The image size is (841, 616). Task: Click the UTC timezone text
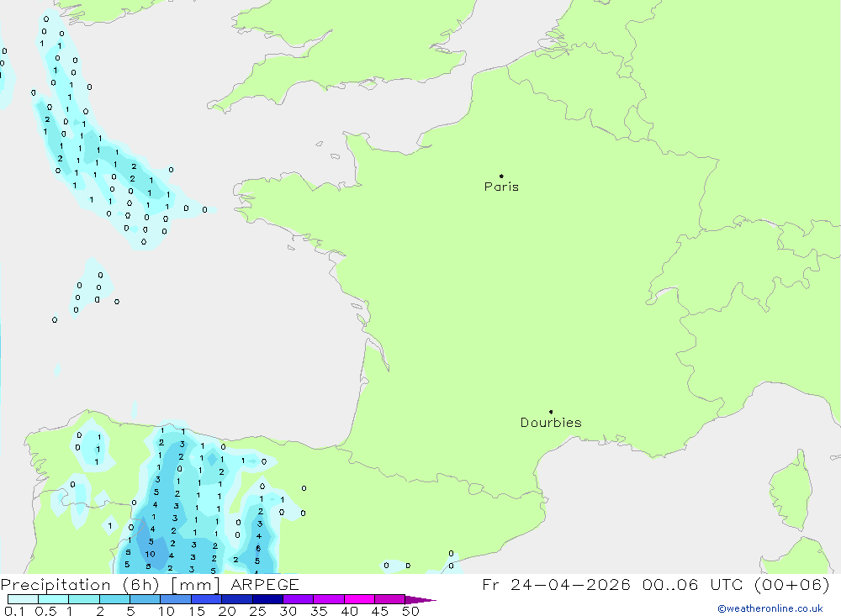727,584
